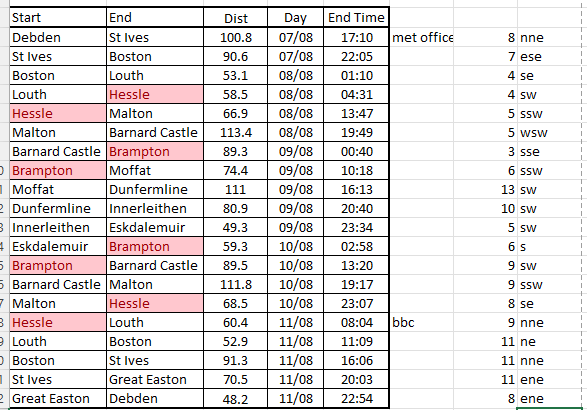The image size is (587, 410).
Task: Click the Debden start cell
Action: click(x=58, y=37)
